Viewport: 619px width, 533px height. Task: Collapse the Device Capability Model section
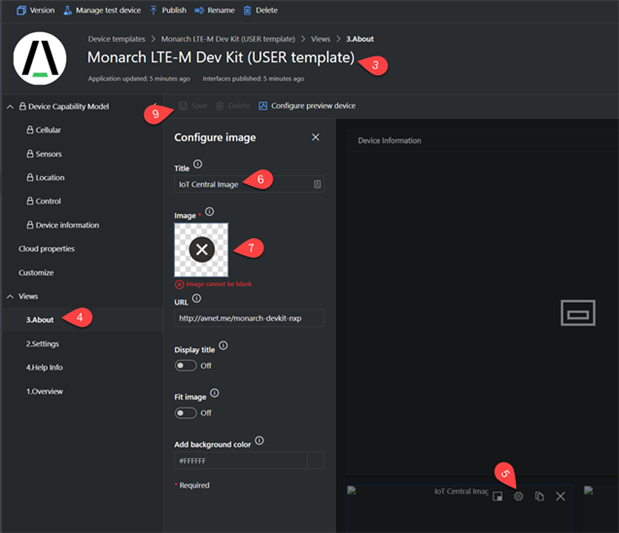[x=10, y=107]
